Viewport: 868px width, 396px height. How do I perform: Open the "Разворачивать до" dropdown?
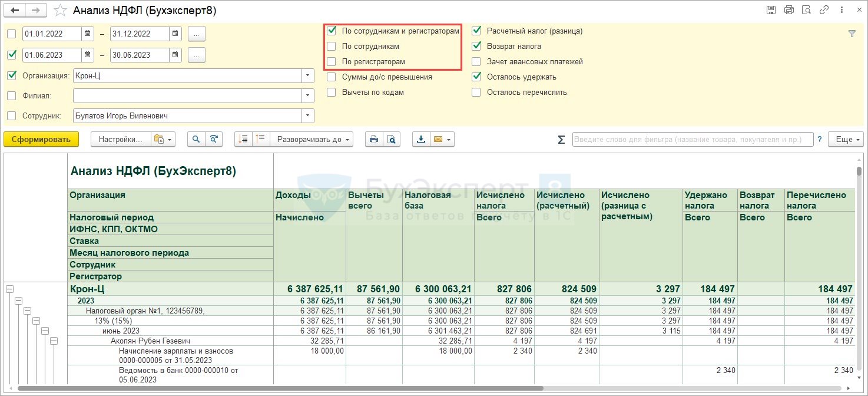pyautogui.click(x=312, y=140)
